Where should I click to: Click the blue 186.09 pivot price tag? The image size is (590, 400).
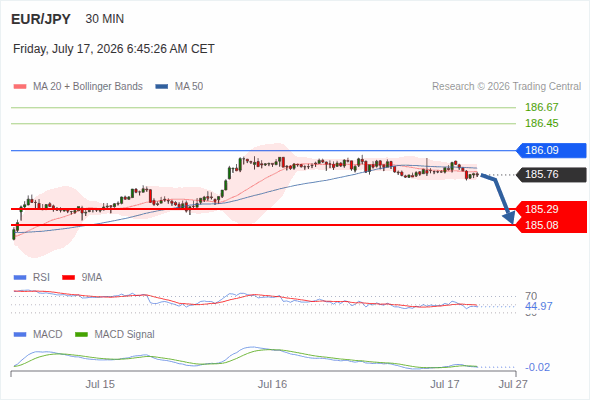551,151
